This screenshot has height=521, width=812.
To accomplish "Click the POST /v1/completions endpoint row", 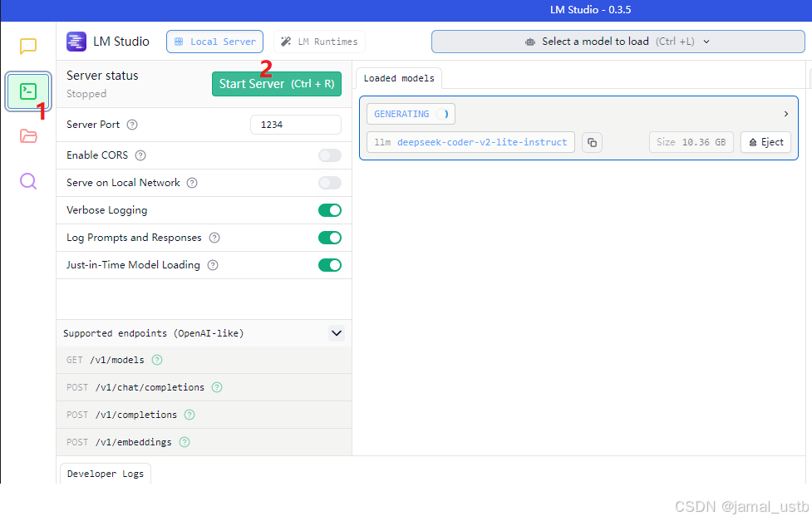I will click(204, 415).
